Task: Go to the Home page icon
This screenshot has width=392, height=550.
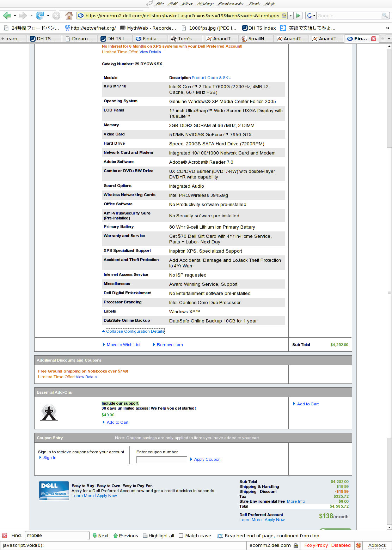Action: [x=69, y=16]
